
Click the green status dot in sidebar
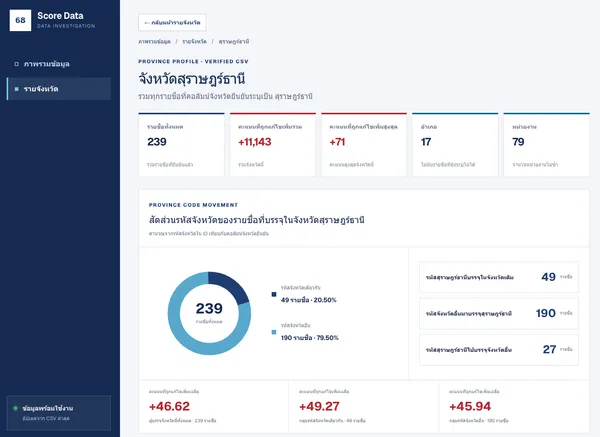tap(16, 408)
